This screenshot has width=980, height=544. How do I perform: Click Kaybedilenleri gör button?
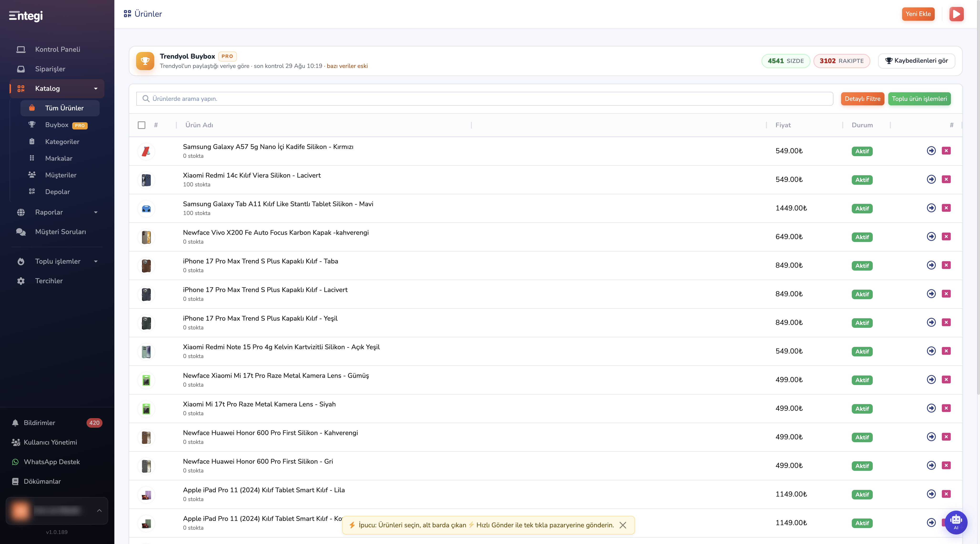point(916,61)
